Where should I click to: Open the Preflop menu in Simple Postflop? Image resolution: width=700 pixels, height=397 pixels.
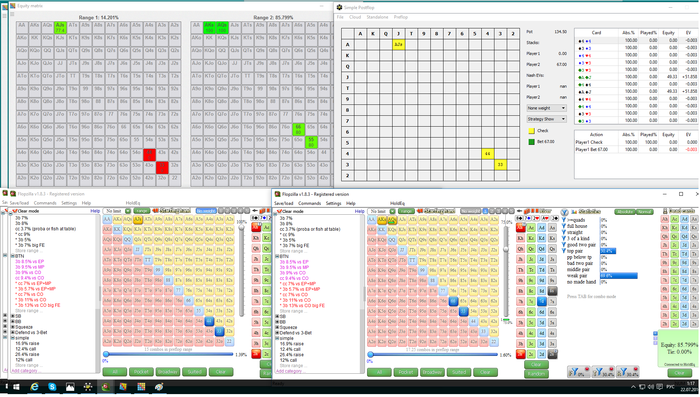pyautogui.click(x=400, y=17)
